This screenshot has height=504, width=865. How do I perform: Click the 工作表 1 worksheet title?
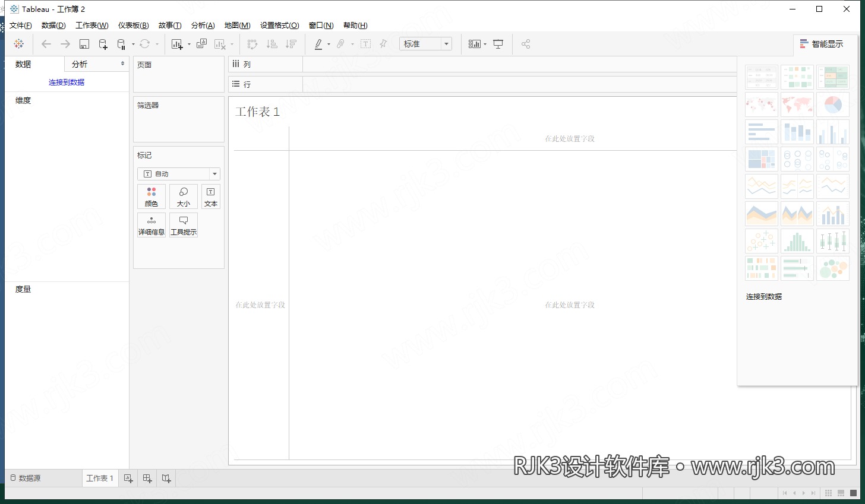257,112
